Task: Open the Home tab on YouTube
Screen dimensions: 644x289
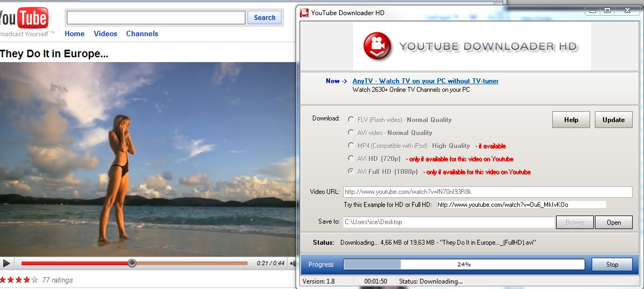Action: [75, 33]
